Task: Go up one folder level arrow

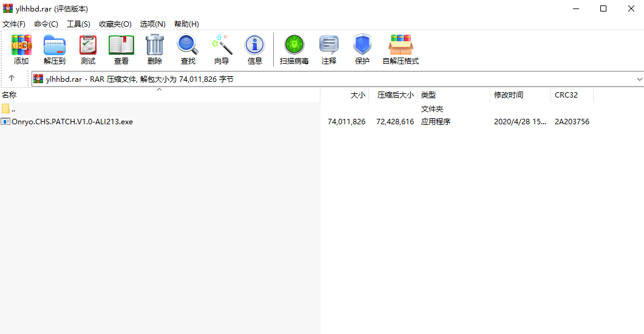Action: pyautogui.click(x=12, y=78)
